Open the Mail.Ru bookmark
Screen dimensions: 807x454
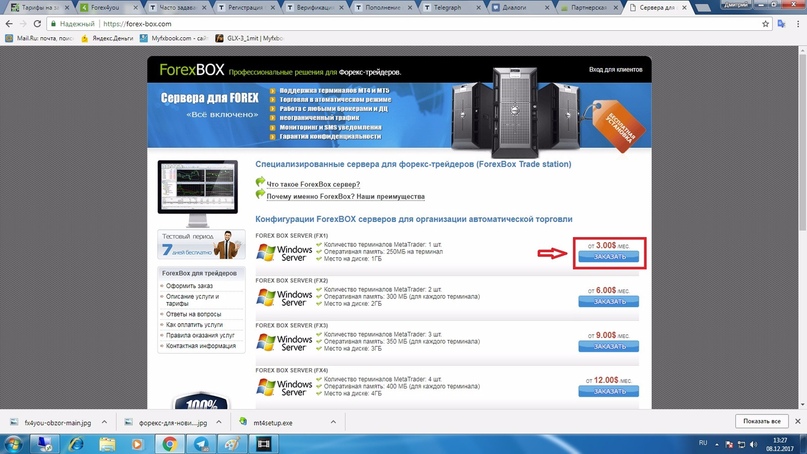[x=40, y=38]
